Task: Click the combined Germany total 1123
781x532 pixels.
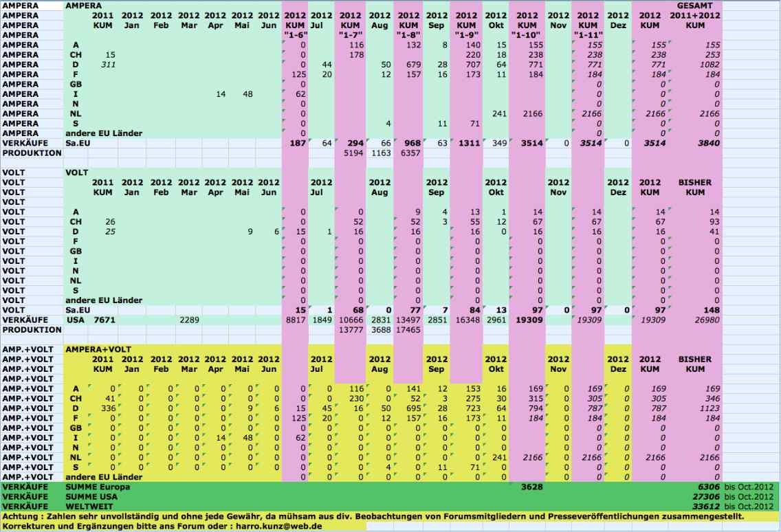Action: click(x=707, y=408)
